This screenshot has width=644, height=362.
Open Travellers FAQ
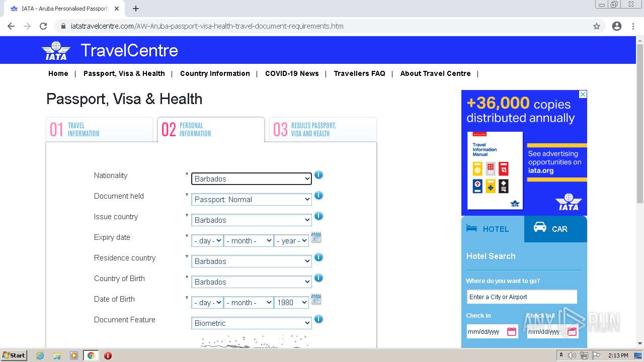tap(359, 73)
